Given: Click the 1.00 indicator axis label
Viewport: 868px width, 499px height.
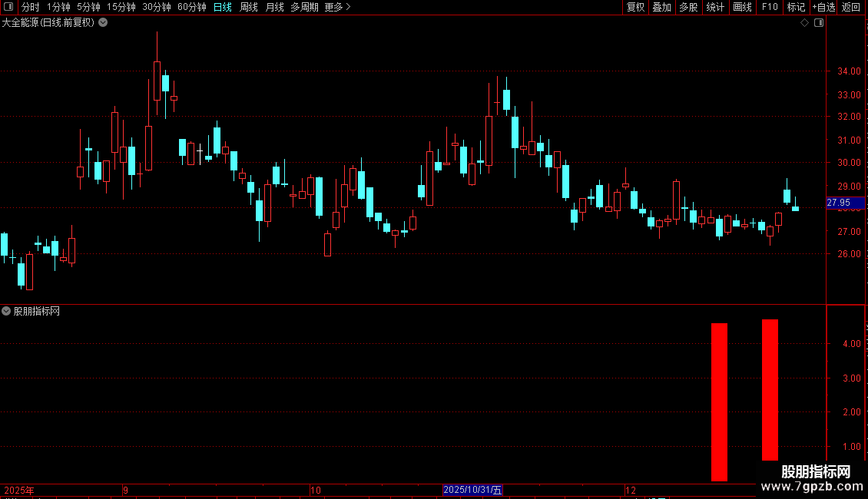Looking at the screenshot, I should tap(852, 447).
